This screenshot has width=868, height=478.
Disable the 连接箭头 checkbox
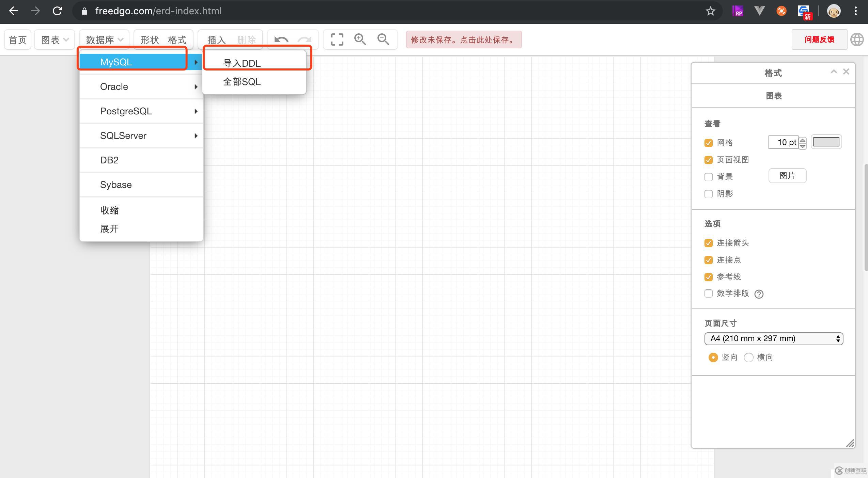point(709,243)
